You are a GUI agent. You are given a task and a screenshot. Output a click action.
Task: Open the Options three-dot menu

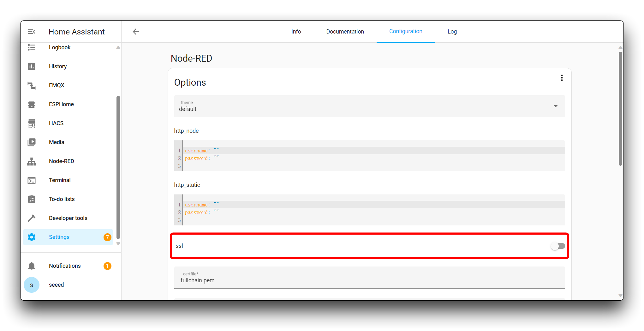tap(562, 78)
